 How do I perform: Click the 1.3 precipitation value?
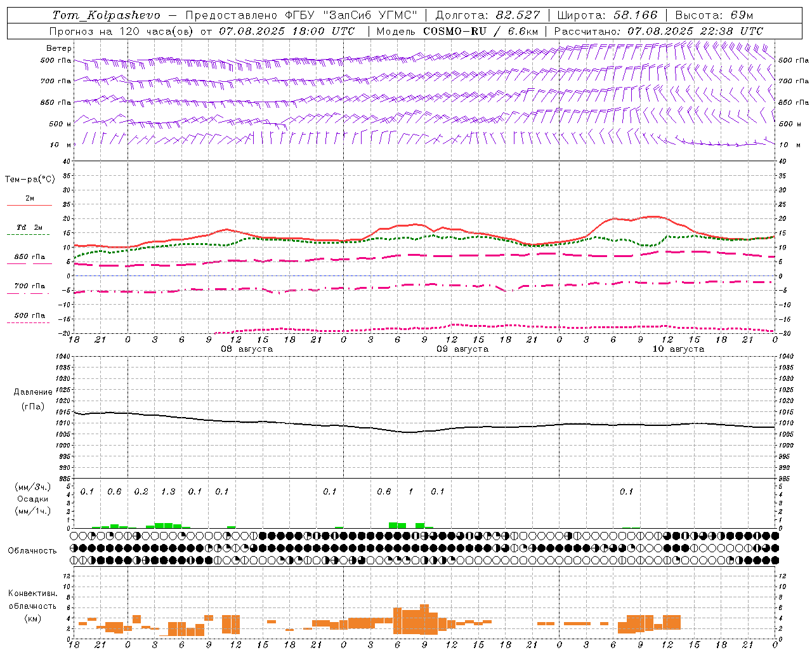tap(168, 492)
